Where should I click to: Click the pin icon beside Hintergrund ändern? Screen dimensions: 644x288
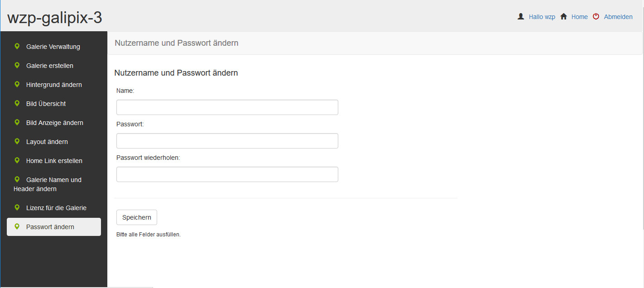(17, 84)
